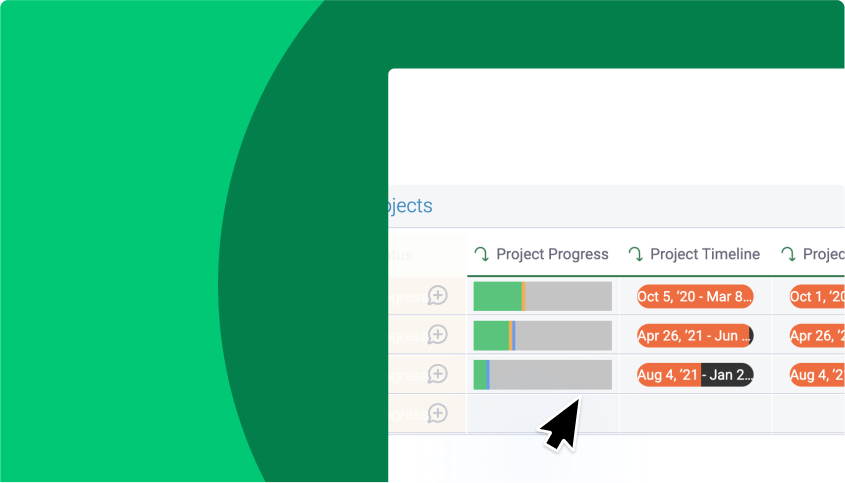
Task: Select the Project Progress column header
Action: (552, 254)
